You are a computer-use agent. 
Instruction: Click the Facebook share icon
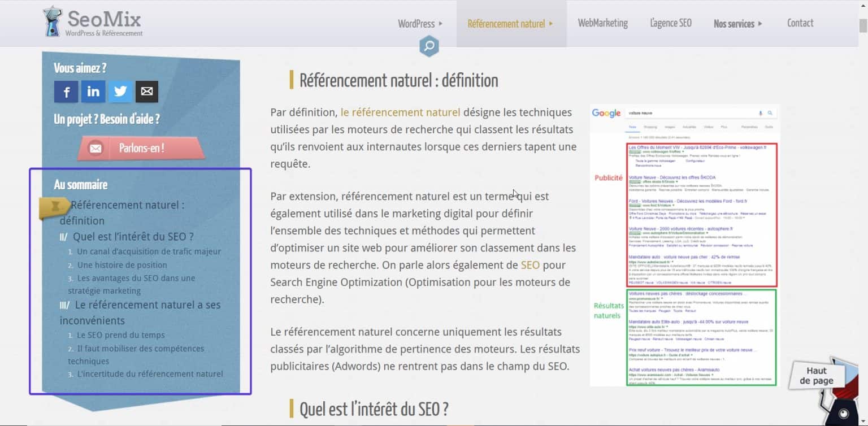(66, 92)
